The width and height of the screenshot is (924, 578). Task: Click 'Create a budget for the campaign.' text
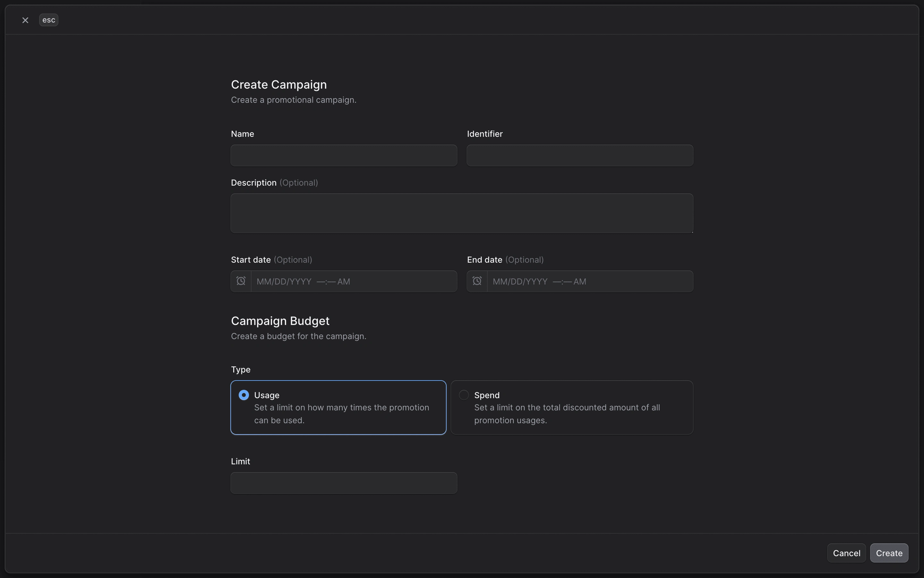tap(299, 336)
